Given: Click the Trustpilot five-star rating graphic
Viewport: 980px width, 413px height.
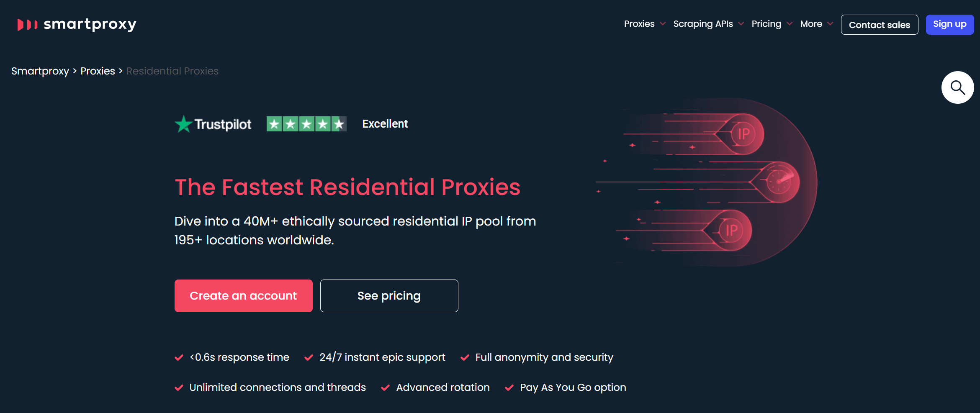Looking at the screenshot, I should click(306, 124).
